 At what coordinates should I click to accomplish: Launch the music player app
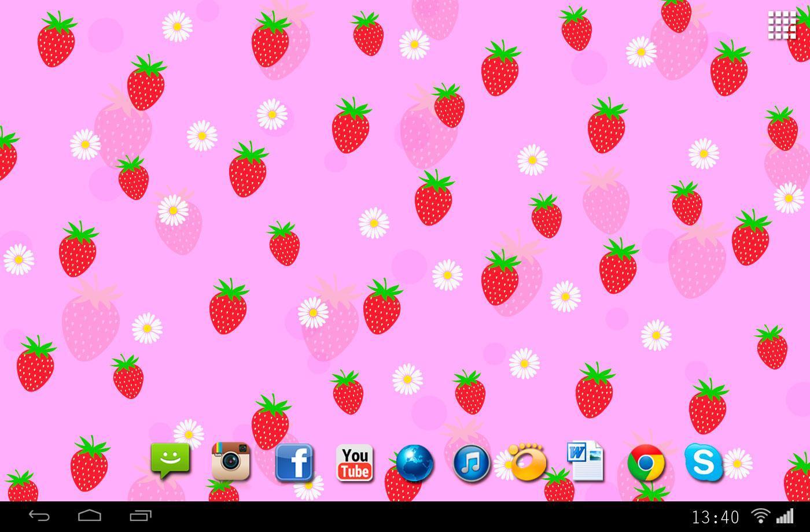coord(472,464)
